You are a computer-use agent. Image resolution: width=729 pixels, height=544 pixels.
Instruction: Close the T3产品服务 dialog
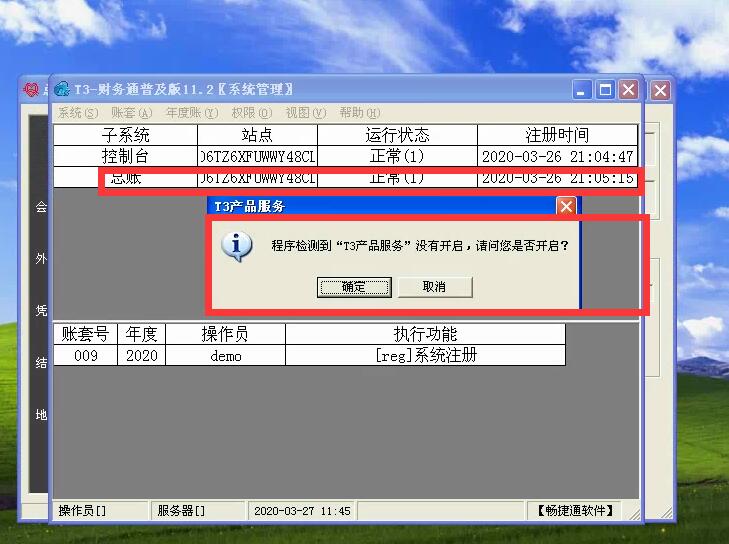566,206
